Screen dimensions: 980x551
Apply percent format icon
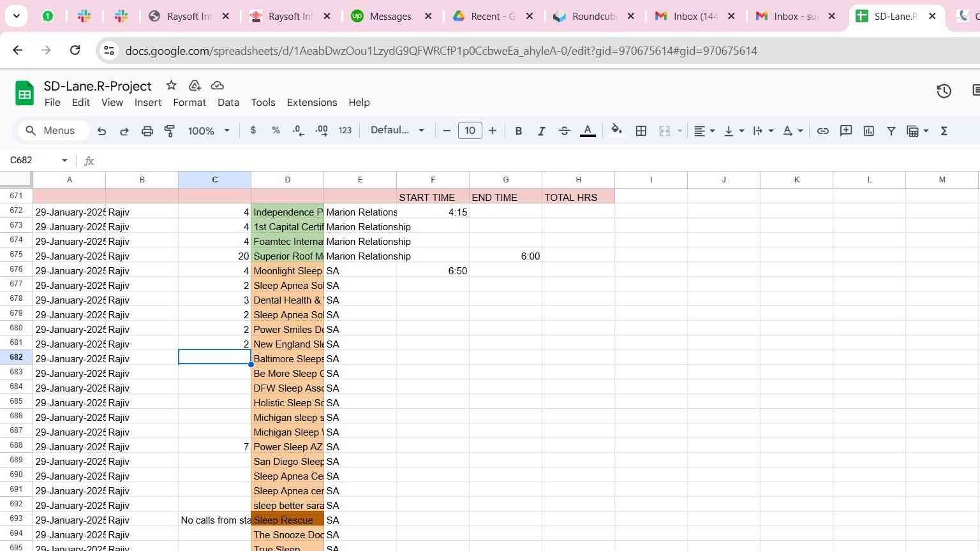tap(276, 130)
